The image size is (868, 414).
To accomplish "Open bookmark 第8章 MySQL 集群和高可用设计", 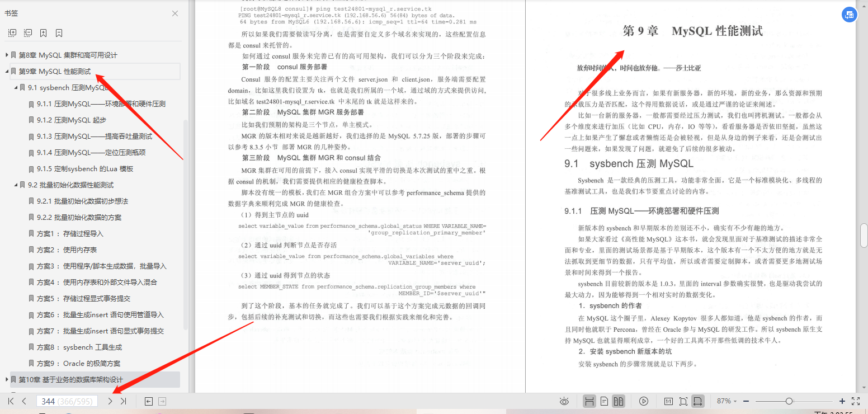I will tap(68, 55).
